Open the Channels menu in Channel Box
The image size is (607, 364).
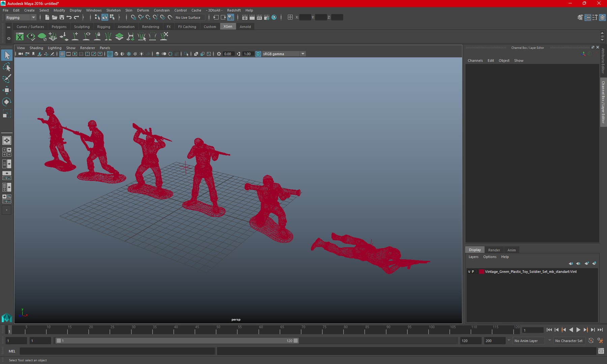click(x=475, y=61)
